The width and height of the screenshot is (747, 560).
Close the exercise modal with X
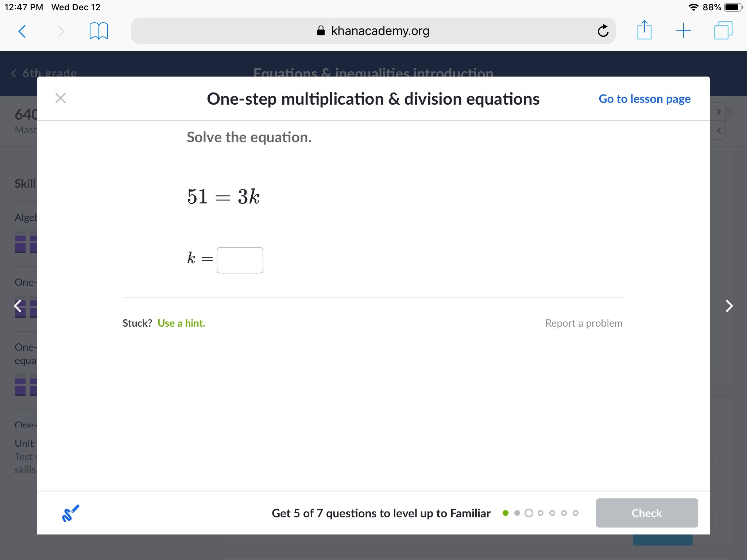click(x=61, y=98)
